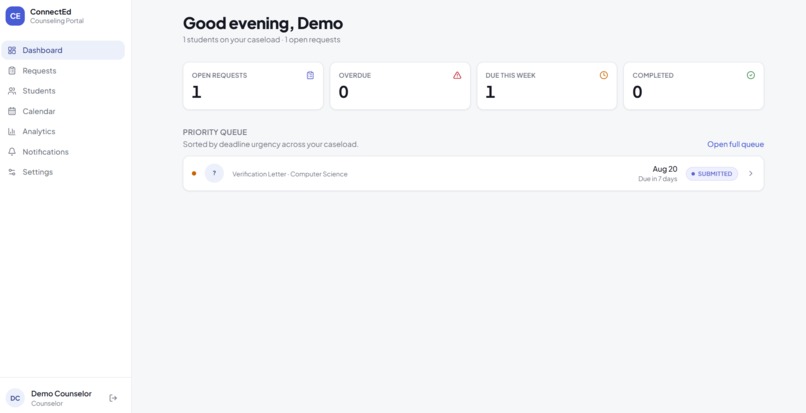
Task: Click the caseload summary line under greeting
Action: (x=261, y=40)
